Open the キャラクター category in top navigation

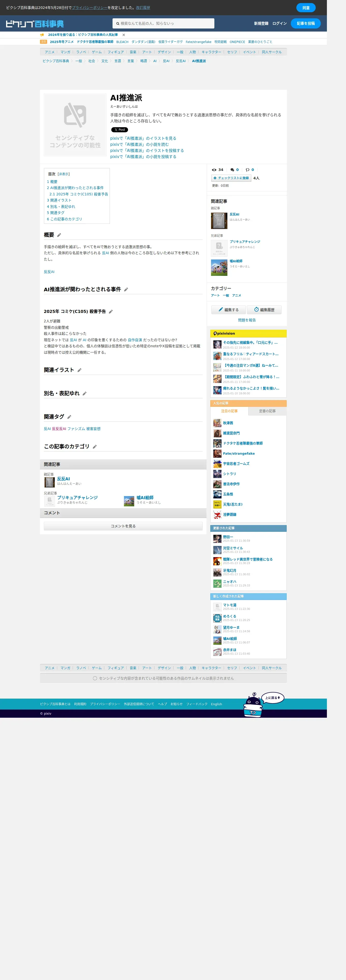pos(211,52)
